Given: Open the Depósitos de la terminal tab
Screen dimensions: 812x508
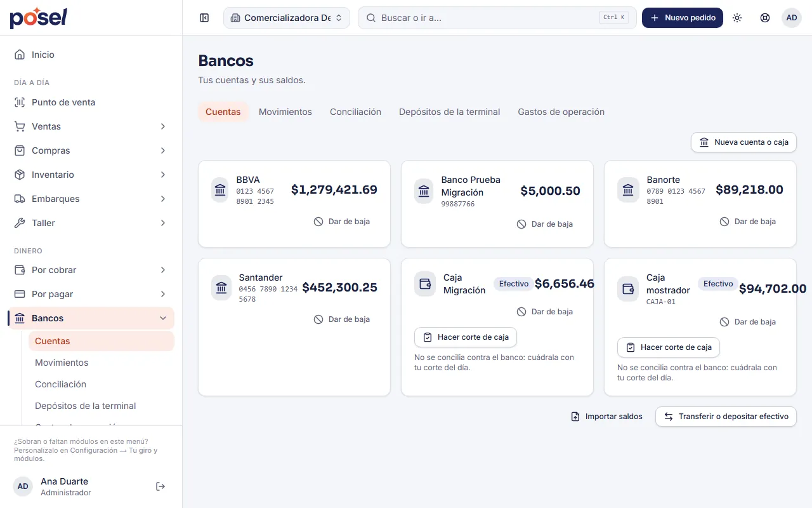Looking at the screenshot, I should 449,112.
